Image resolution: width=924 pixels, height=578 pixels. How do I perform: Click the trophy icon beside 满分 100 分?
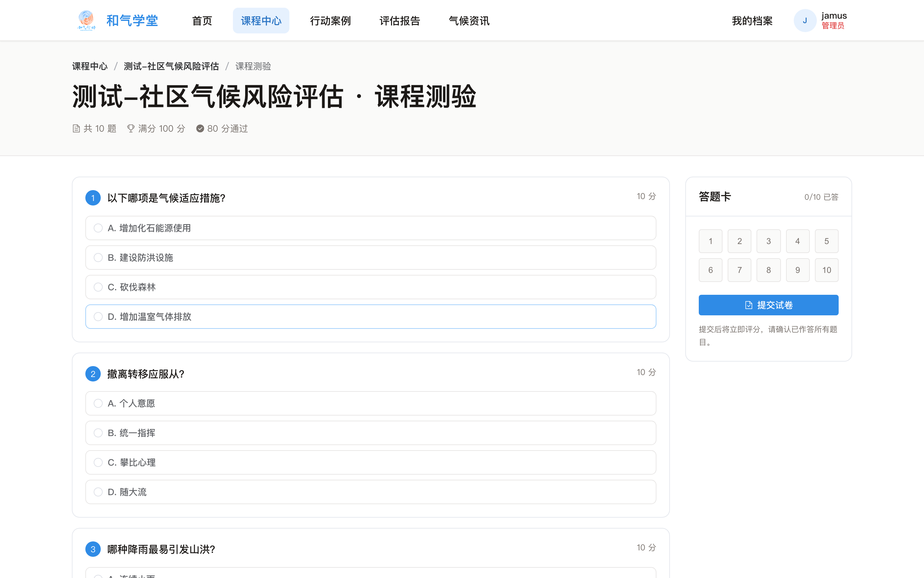click(131, 128)
